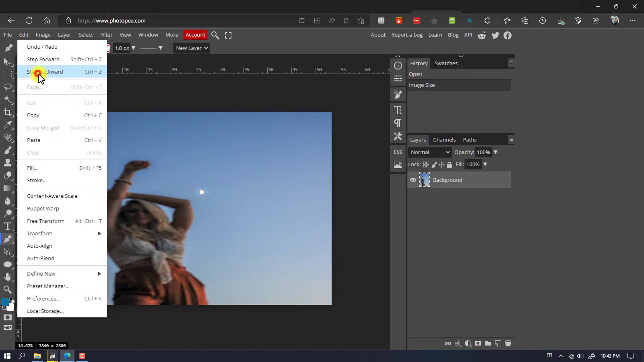Select the Crop tool
The height and width of the screenshot is (362, 644).
pyautogui.click(x=8, y=113)
